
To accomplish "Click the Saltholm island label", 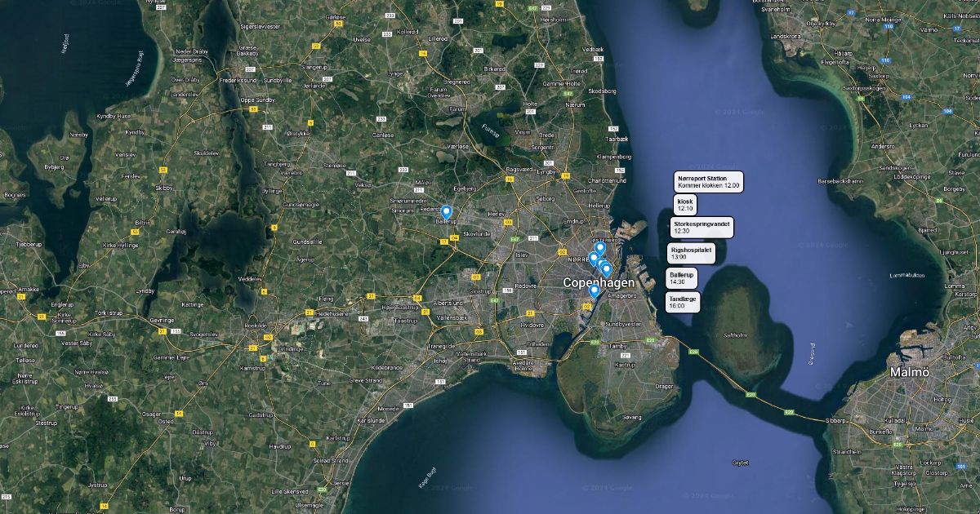I will pyautogui.click(x=735, y=335).
